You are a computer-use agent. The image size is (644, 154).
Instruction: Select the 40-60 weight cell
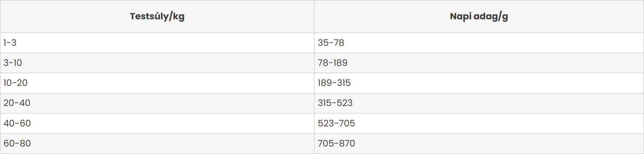click(157, 124)
